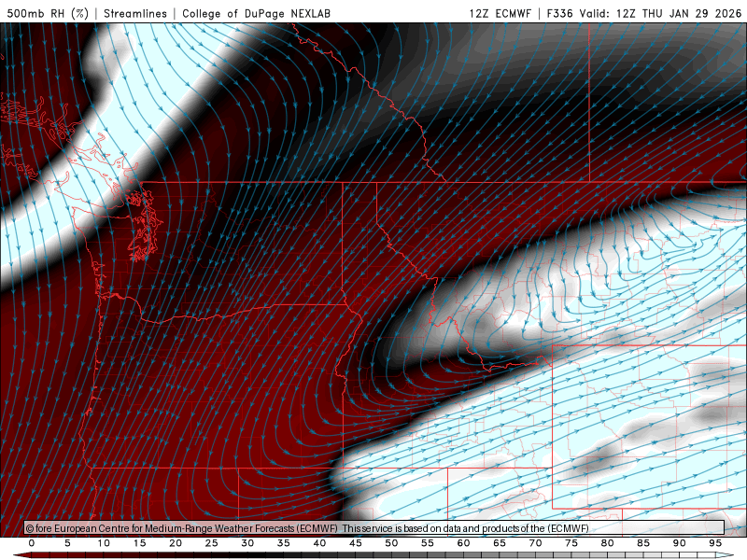Click the "95" label on color scale
747x560 pixels.
point(715,543)
